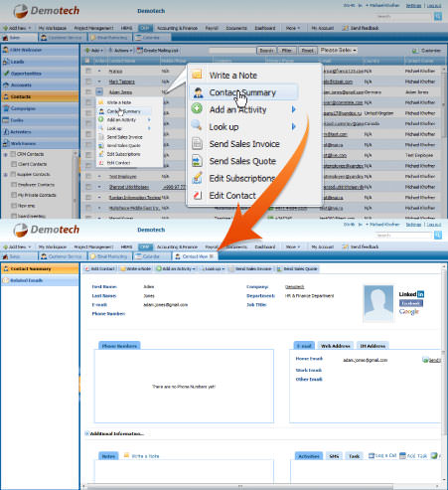Open Related Emails in Contact View sidebar

click(40, 280)
